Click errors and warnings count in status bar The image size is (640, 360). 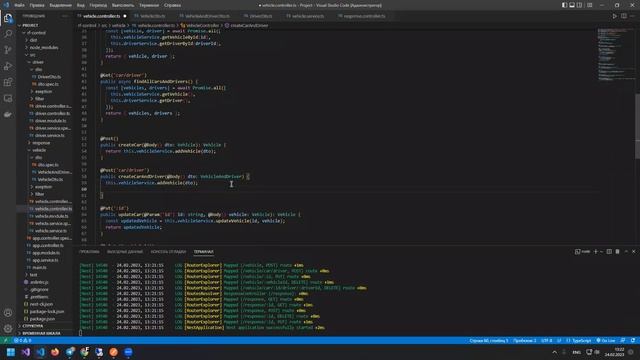[22, 340]
